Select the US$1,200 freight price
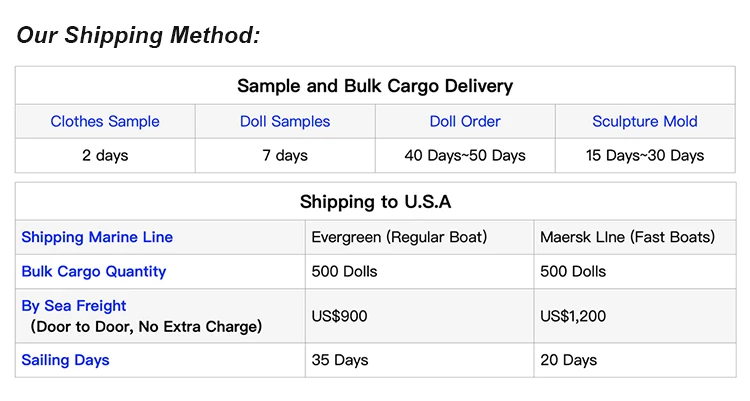Screen dimensions: 750x401 pos(573,316)
